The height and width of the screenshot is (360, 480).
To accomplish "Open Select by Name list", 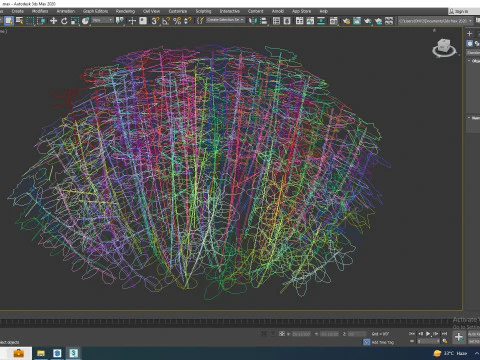I will coord(20,21).
